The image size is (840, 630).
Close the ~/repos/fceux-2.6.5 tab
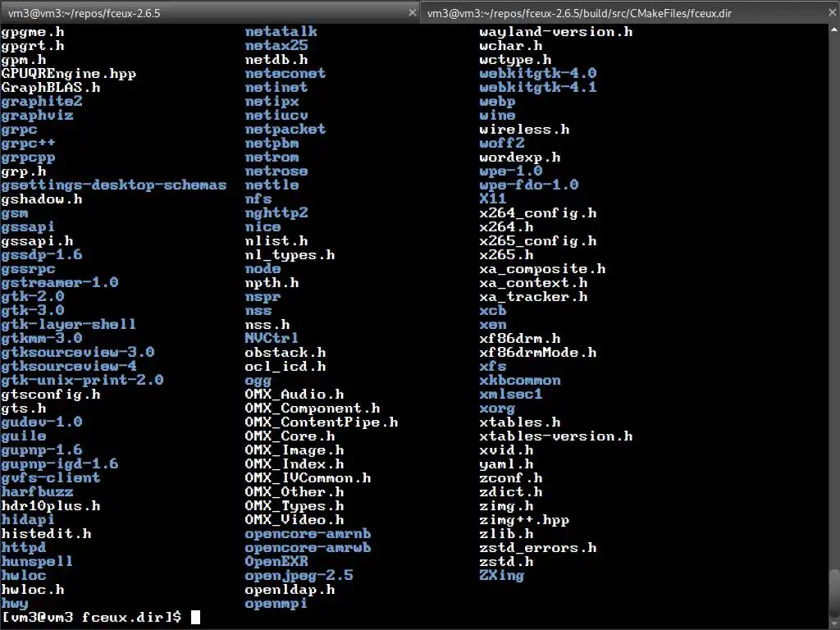pyautogui.click(x=412, y=12)
